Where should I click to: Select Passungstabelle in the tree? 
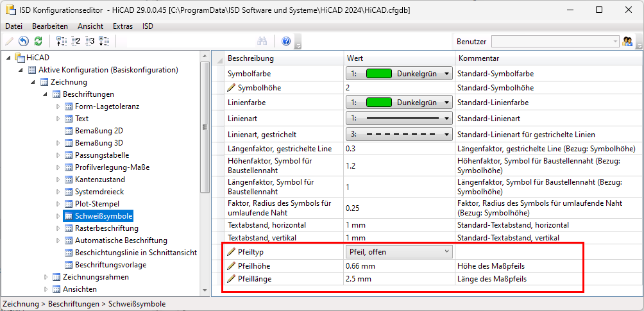102,155
